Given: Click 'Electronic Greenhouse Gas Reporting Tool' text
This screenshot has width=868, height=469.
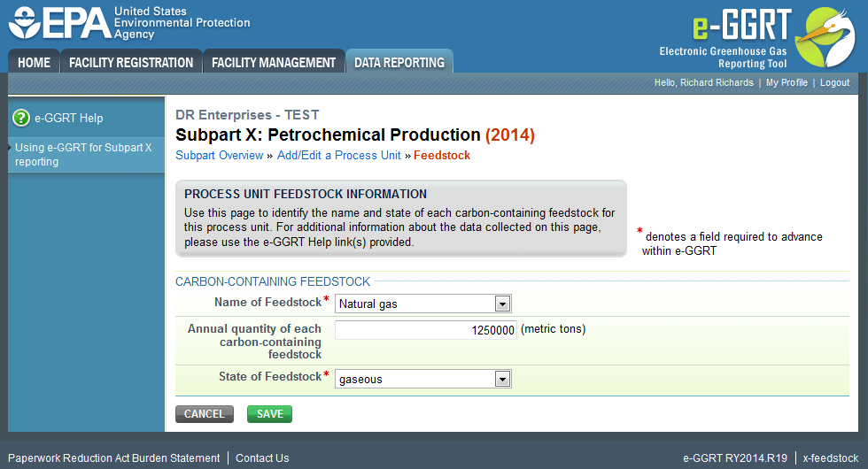Looking at the screenshot, I should [x=723, y=58].
